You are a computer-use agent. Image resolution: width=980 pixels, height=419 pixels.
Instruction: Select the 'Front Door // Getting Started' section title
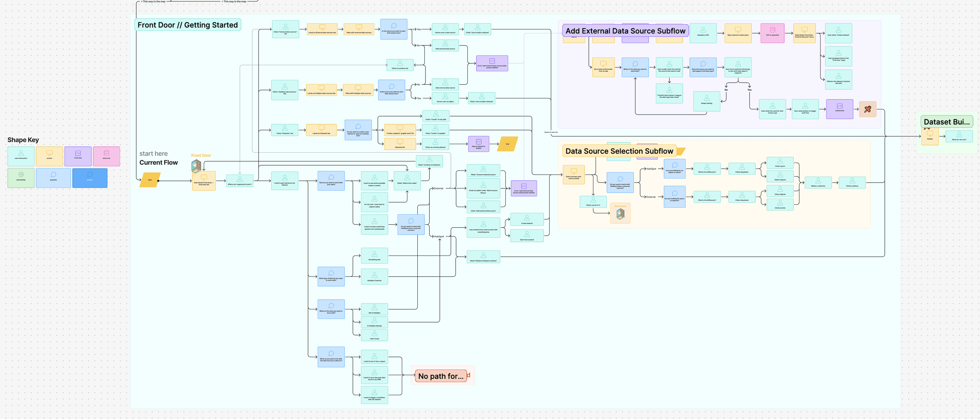click(x=187, y=25)
